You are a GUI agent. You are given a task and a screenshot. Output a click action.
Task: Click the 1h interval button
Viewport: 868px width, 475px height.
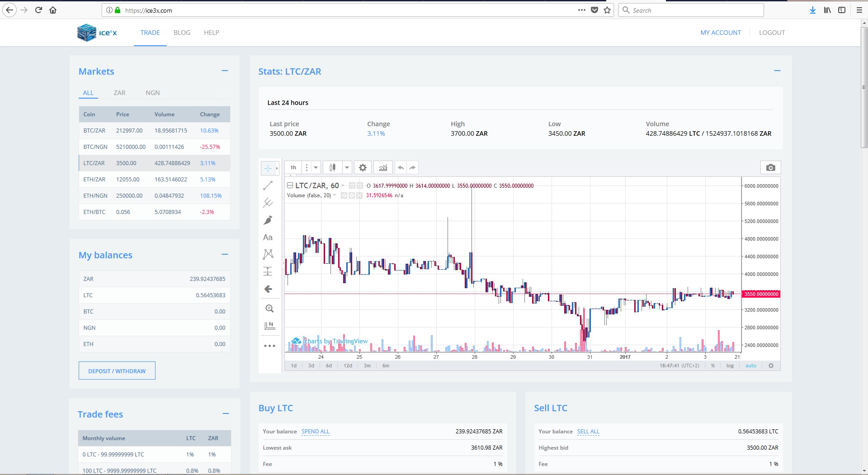(293, 168)
